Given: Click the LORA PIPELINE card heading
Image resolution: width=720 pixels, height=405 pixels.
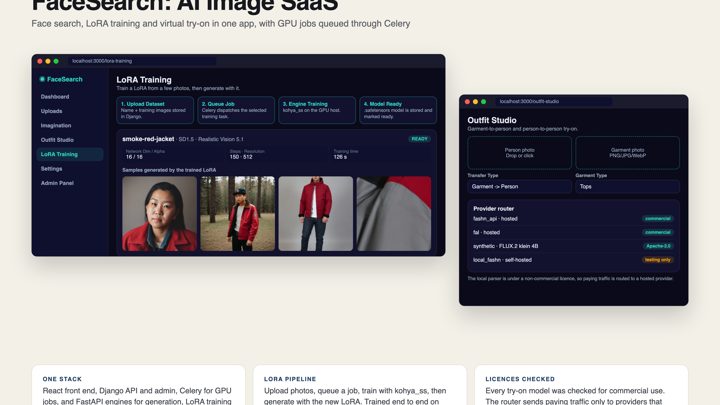Looking at the screenshot, I should [x=290, y=379].
